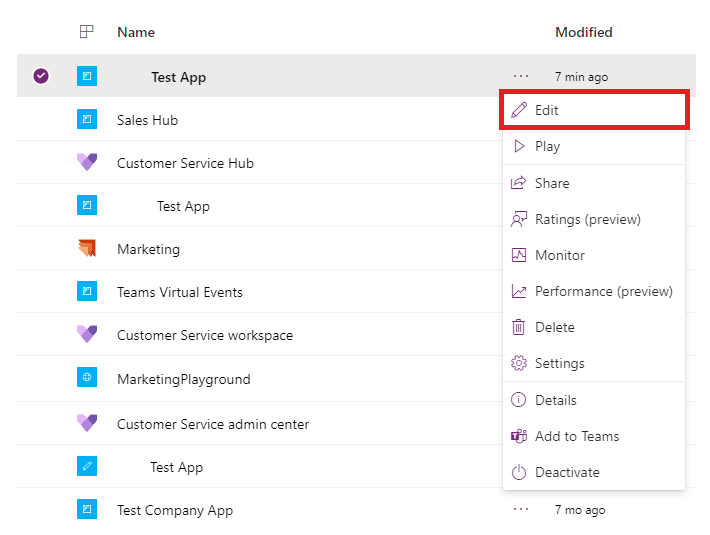The image size is (710, 535).
Task: Click the MarketingPlayground globe icon
Action: 87,377
